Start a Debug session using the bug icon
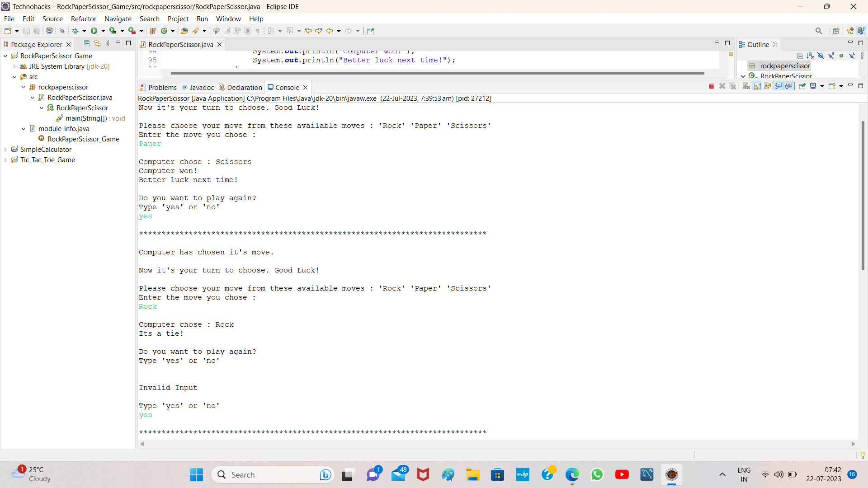Screen dimensions: 868x488 click(76, 31)
